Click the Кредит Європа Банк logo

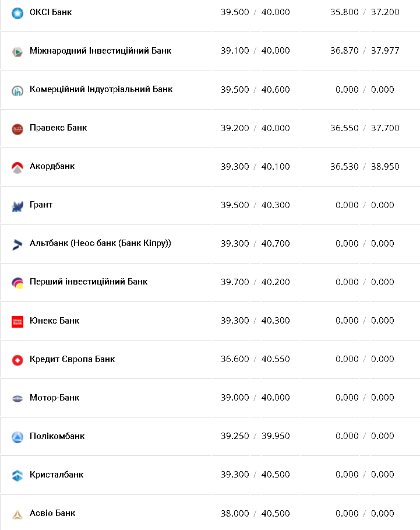(17, 360)
